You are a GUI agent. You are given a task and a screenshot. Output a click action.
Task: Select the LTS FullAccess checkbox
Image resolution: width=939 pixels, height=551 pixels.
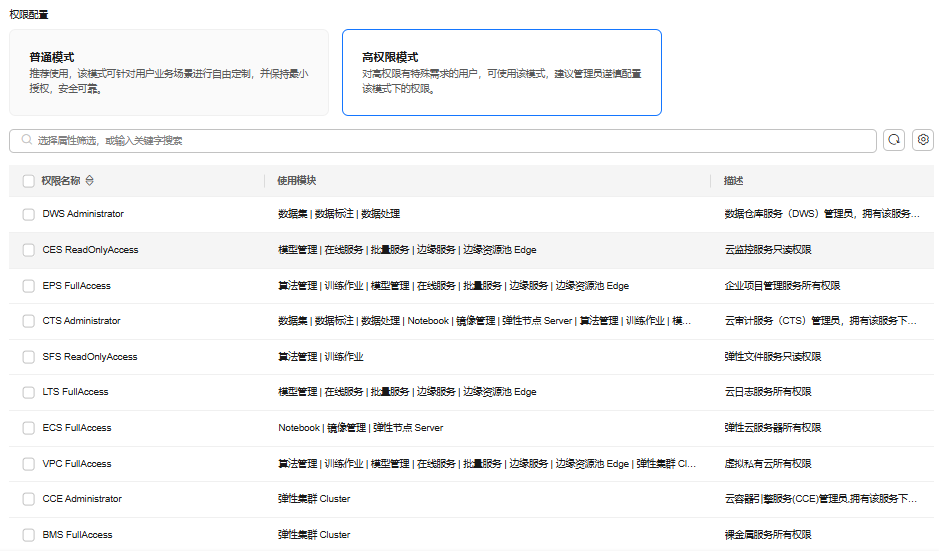pos(28,392)
